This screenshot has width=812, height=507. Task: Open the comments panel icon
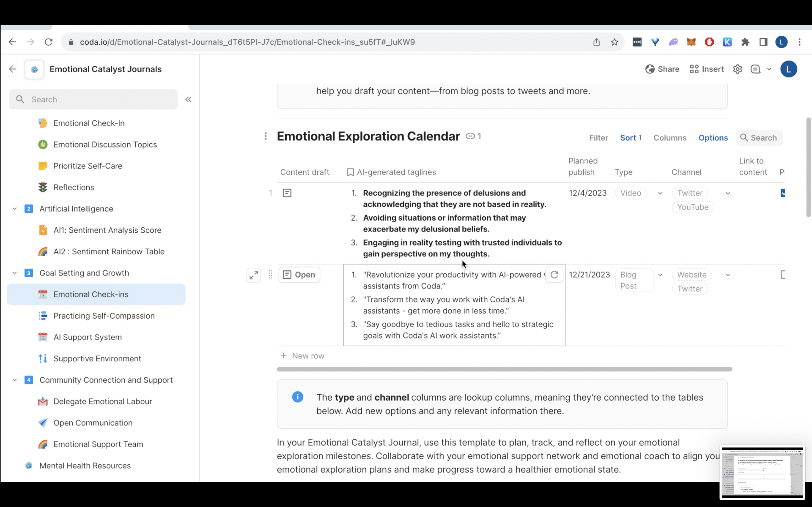point(755,69)
